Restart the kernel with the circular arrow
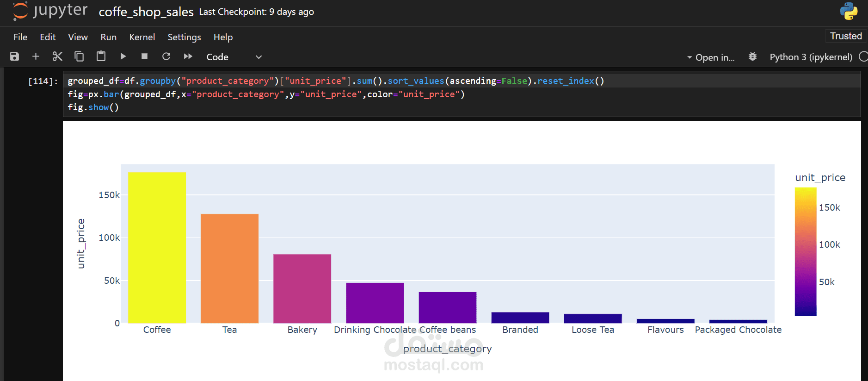This screenshot has height=381, width=868. (x=166, y=56)
